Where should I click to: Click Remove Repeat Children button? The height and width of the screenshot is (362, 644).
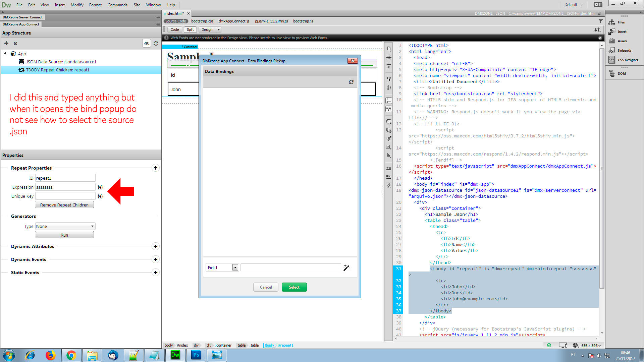[x=64, y=205]
